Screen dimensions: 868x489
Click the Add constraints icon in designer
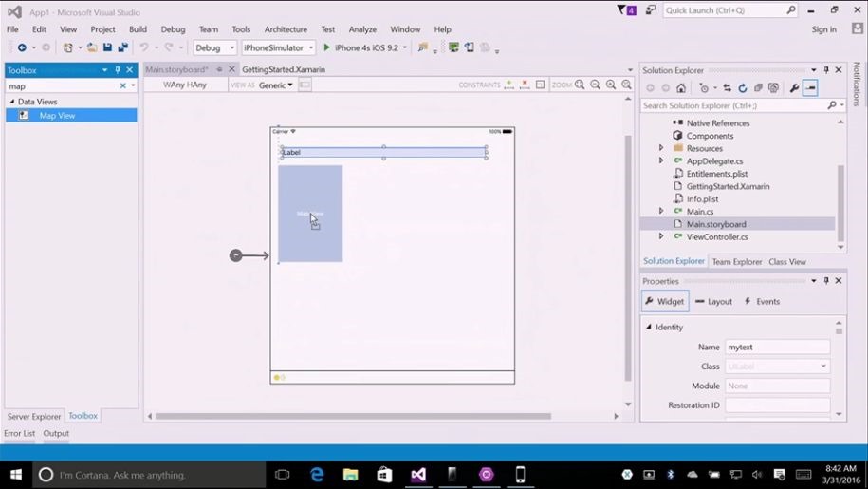point(508,85)
